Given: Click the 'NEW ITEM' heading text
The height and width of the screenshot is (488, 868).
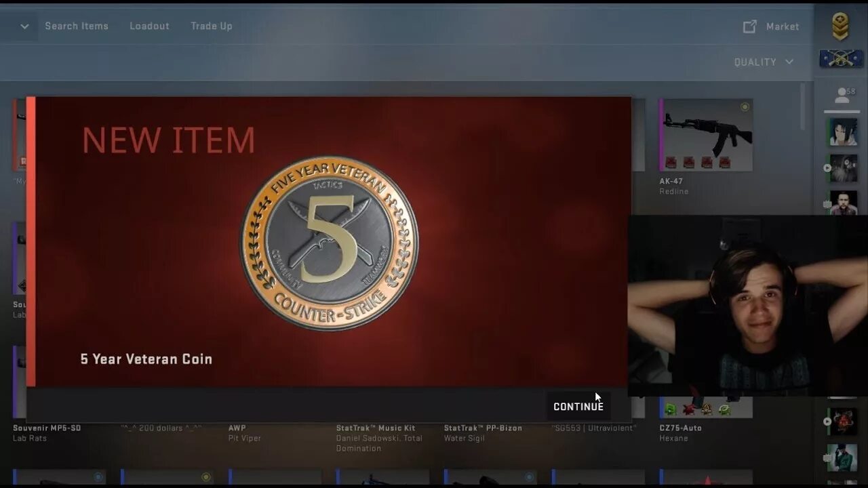Looking at the screenshot, I should coord(168,140).
